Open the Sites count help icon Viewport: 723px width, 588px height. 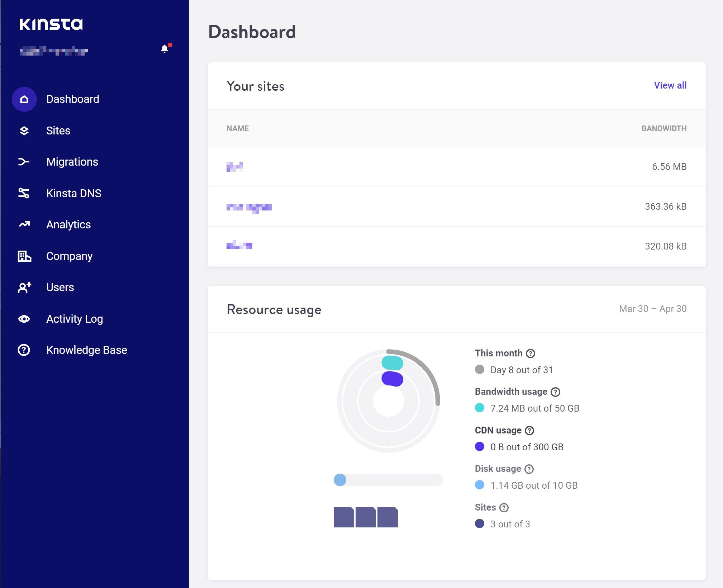(505, 507)
